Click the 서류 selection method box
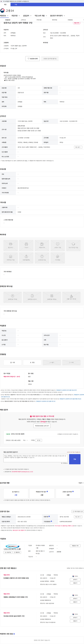 click(x=13, y=362)
